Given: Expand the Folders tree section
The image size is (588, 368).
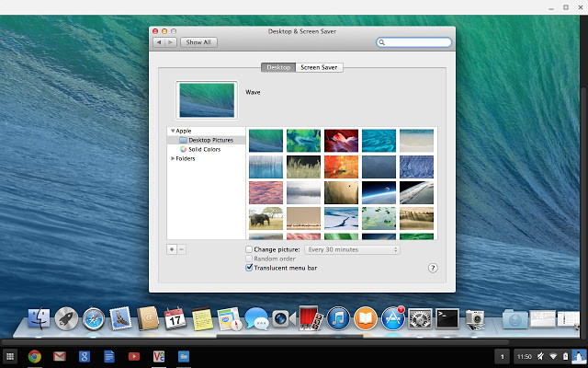Looking at the screenshot, I should click(172, 158).
